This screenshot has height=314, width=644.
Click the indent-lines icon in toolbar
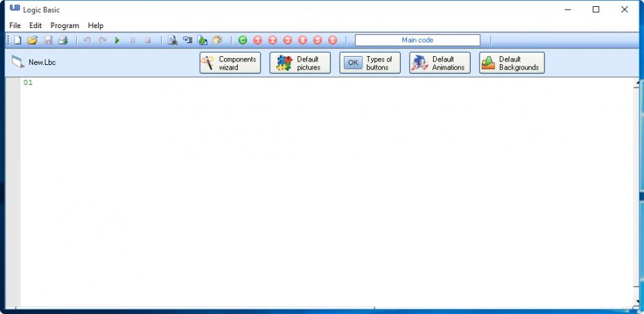tap(188, 40)
